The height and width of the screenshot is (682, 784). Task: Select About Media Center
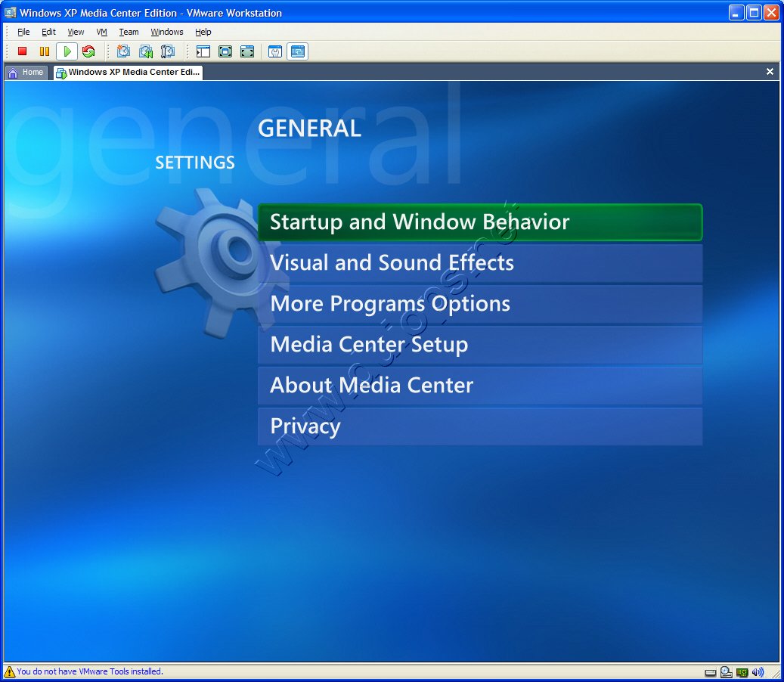[480, 386]
